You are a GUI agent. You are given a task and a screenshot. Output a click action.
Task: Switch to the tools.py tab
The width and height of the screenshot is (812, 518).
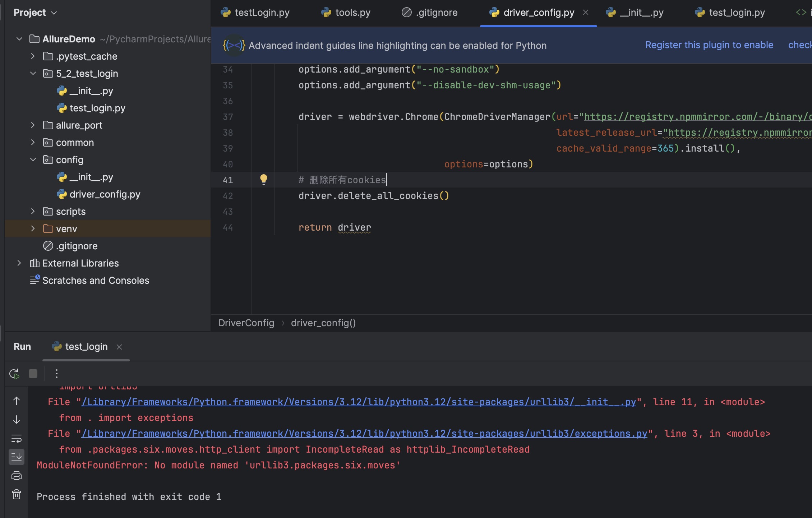pyautogui.click(x=346, y=13)
